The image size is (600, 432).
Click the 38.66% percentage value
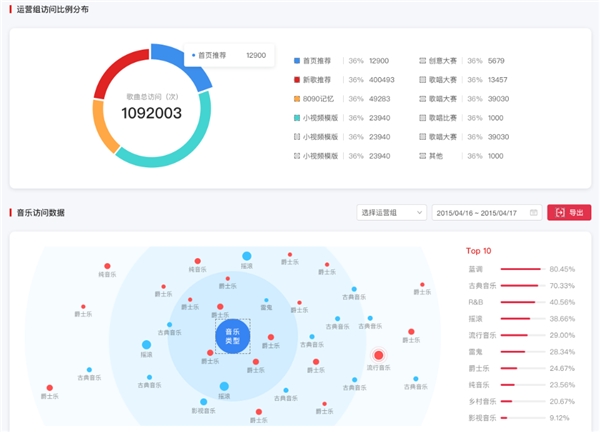tap(562, 319)
